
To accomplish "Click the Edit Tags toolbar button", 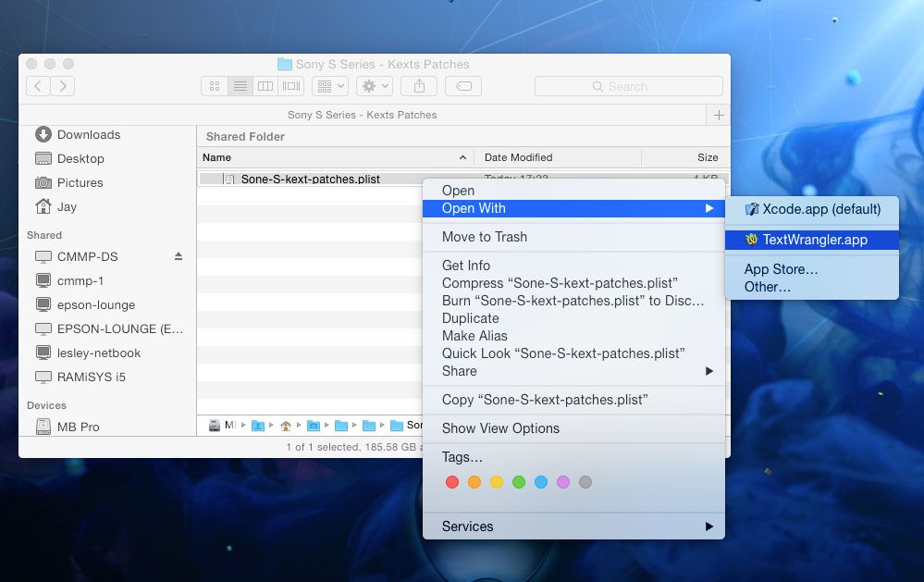I will click(x=463, y=86).
